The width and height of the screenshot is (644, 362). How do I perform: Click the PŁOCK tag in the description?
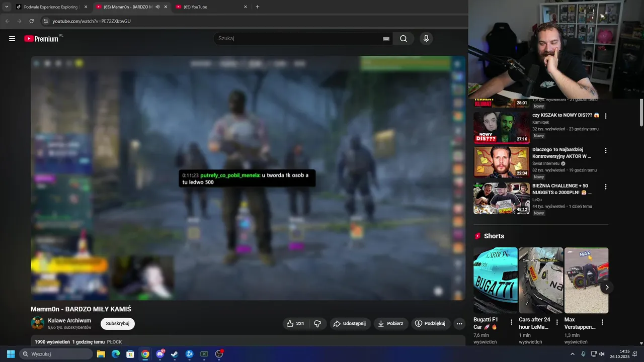point(115,342)
